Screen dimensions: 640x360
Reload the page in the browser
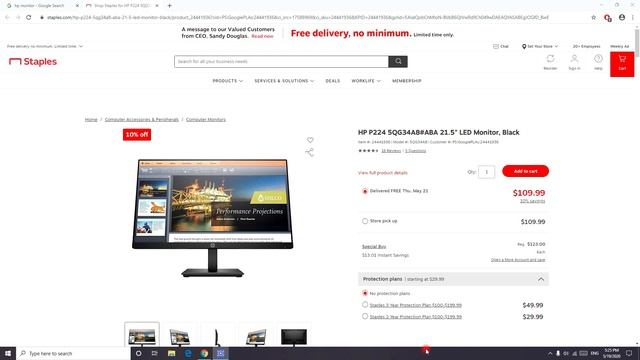(x=29, y=17)
